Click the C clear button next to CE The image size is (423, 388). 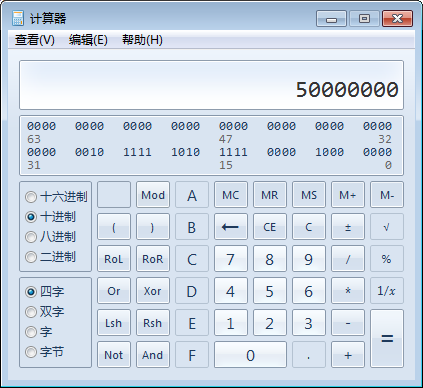(x=309, y=227)
